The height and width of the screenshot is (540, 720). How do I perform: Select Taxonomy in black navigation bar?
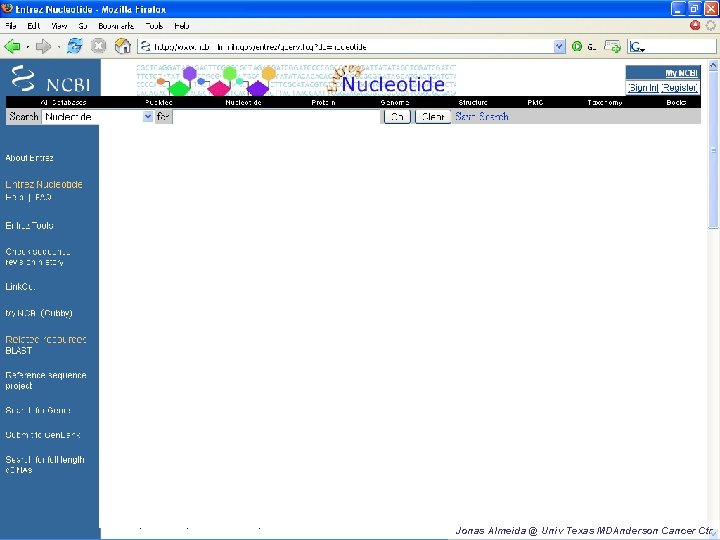(x=605, y=102)
